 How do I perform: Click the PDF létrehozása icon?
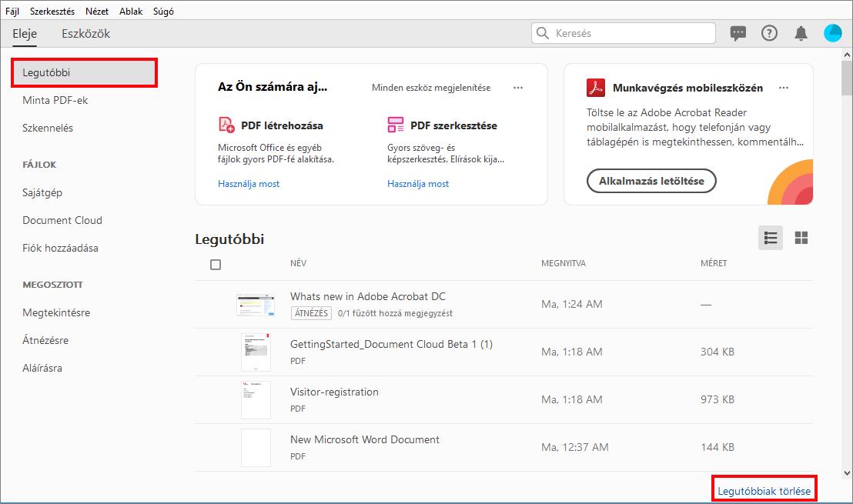[226, 125]
